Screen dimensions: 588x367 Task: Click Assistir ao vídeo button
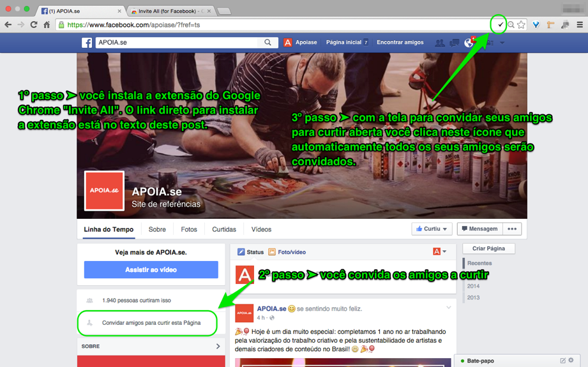[x=151, y=269]
